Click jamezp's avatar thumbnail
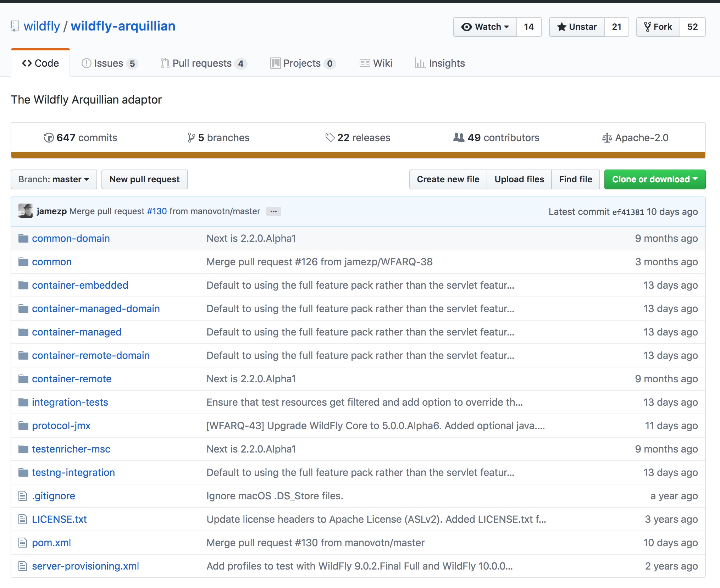720x588 pixels. click(x=26, y=211)
